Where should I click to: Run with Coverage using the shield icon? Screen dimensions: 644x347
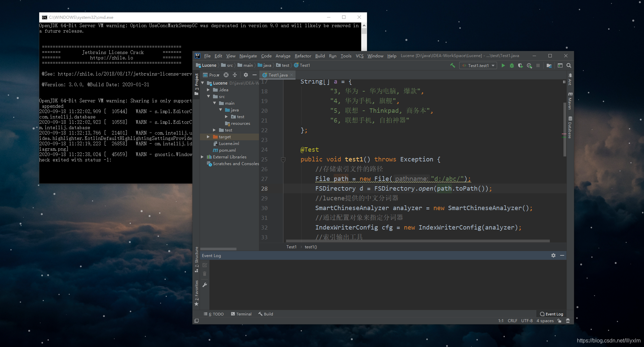521,65
